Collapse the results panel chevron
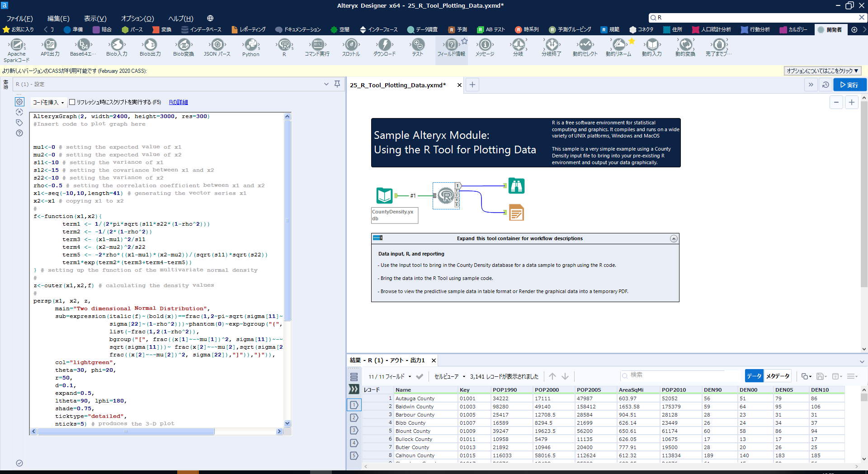Image resolution: width=868 pixels, height=474 pixels. (x=862, y=361)
